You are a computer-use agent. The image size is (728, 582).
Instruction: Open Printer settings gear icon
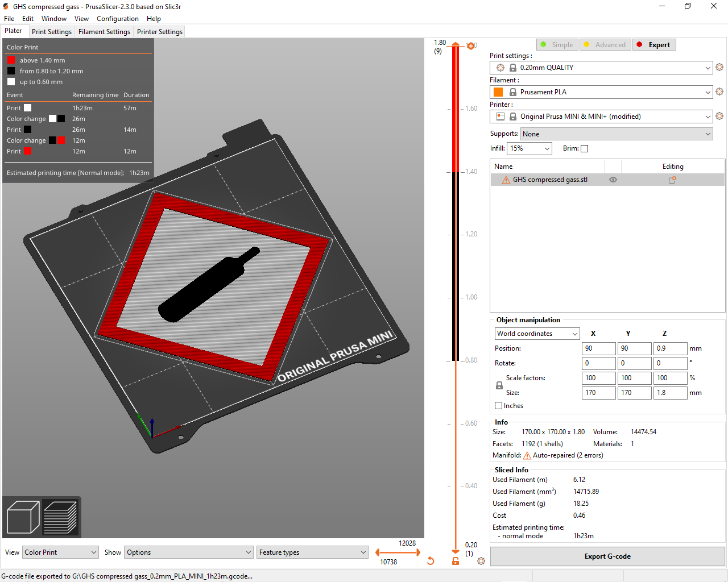click(719, 116)
